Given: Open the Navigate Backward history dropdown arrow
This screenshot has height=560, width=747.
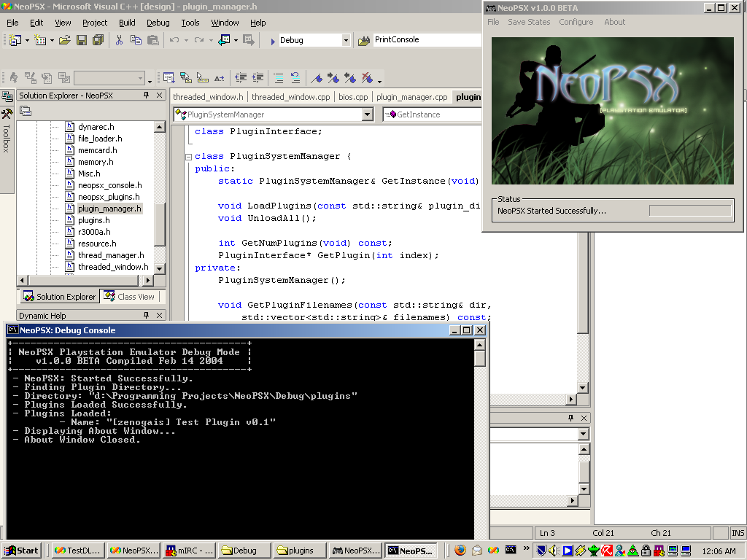Looking at the screenshot, I should 236,41.
